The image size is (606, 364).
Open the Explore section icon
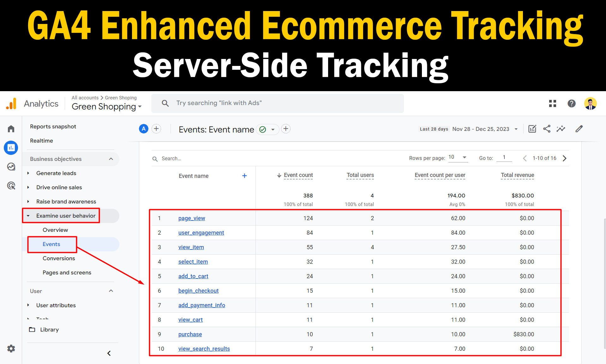click(11, 167)
